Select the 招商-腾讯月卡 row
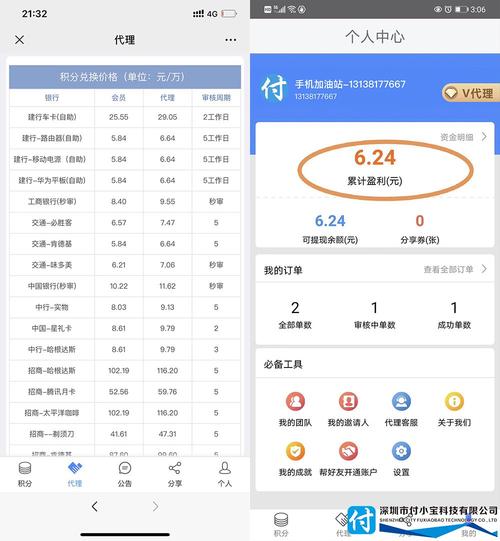500x541 pixels. (125, 392)
